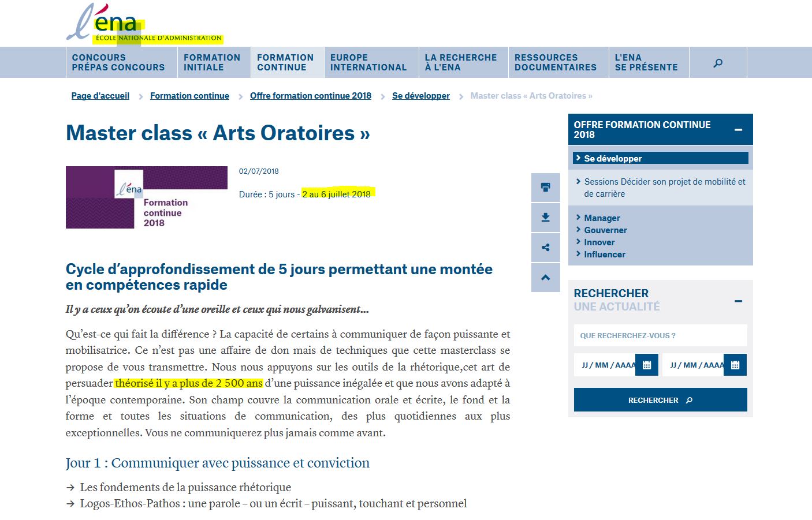Expand the Se développer sidebar section
The image size is (812, 520).
click(x=613, y=158)
